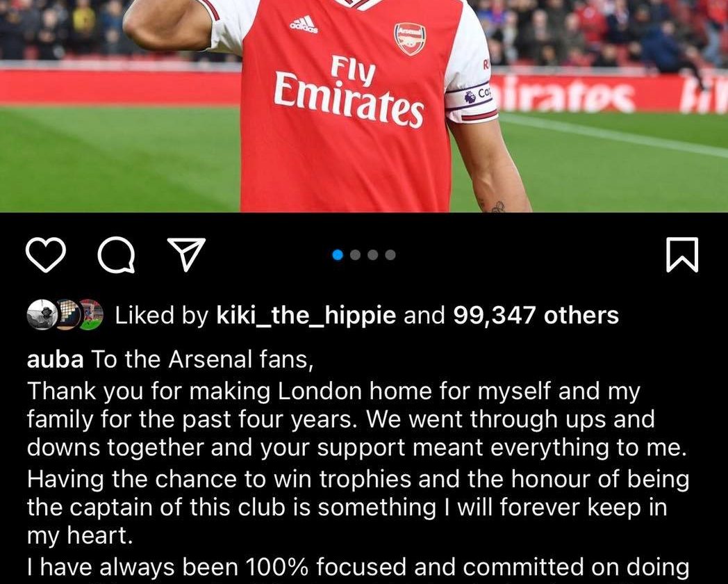Tap the middle liker profile avatar
728x584 pixels.
(66, 316)
